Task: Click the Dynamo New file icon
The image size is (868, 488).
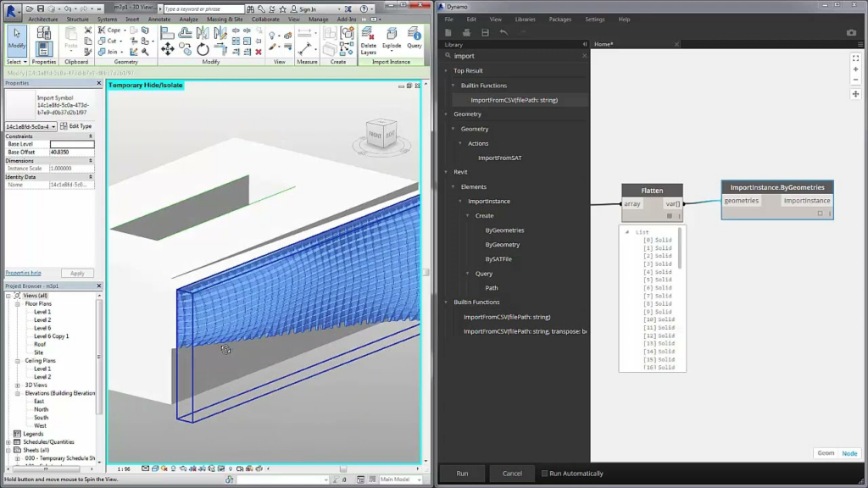Action: (x=448, y=33)
